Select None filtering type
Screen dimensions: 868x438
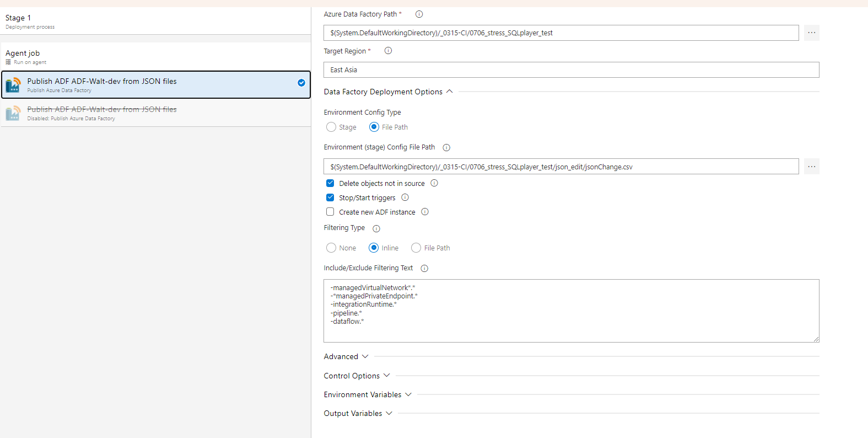(x=331, y=248)
